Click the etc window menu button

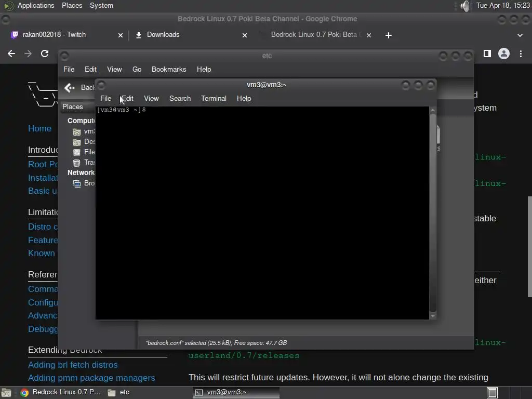[64, 56]
